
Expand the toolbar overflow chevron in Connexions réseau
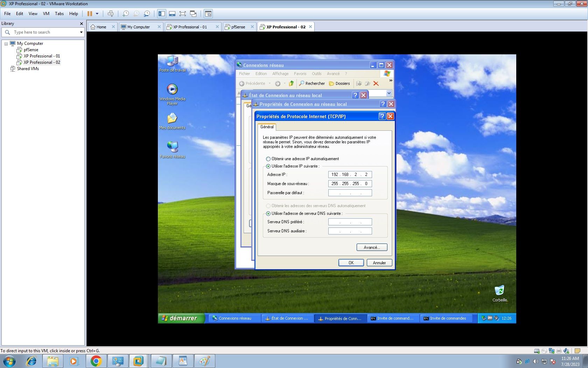click(391, 81)
